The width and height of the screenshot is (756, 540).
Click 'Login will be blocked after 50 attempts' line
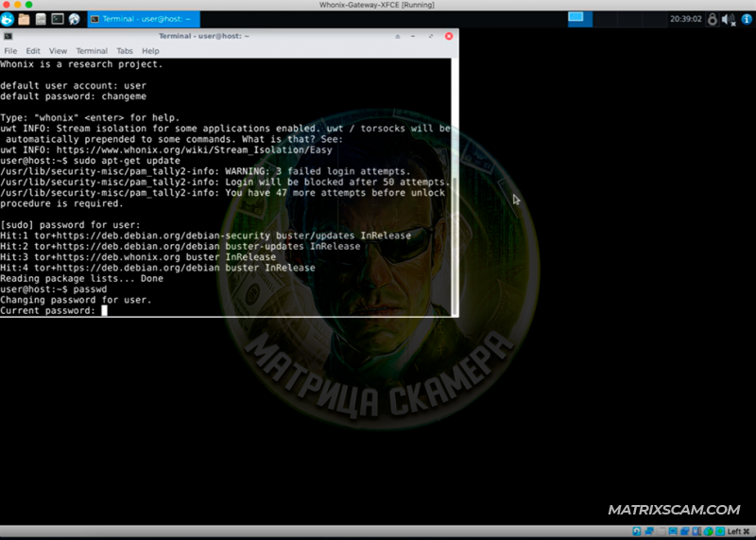(x=225, y=182)
